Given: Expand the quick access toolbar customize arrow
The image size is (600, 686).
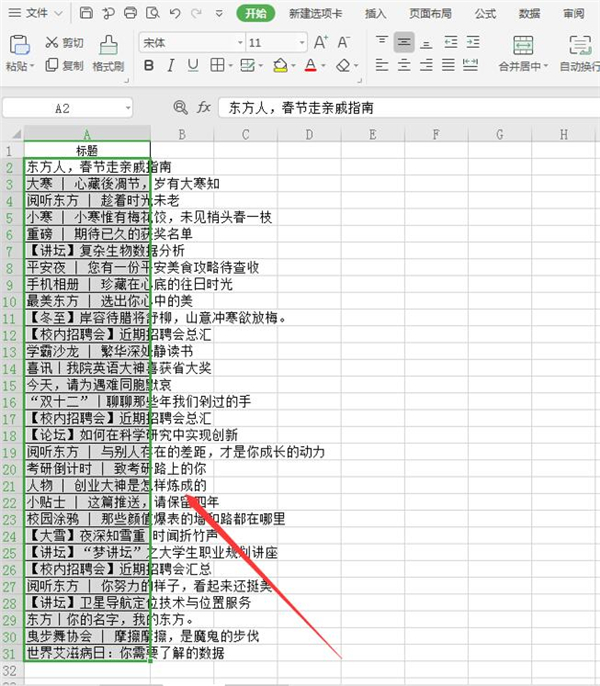Looking at the screenshot, I should tap(219, 14).
